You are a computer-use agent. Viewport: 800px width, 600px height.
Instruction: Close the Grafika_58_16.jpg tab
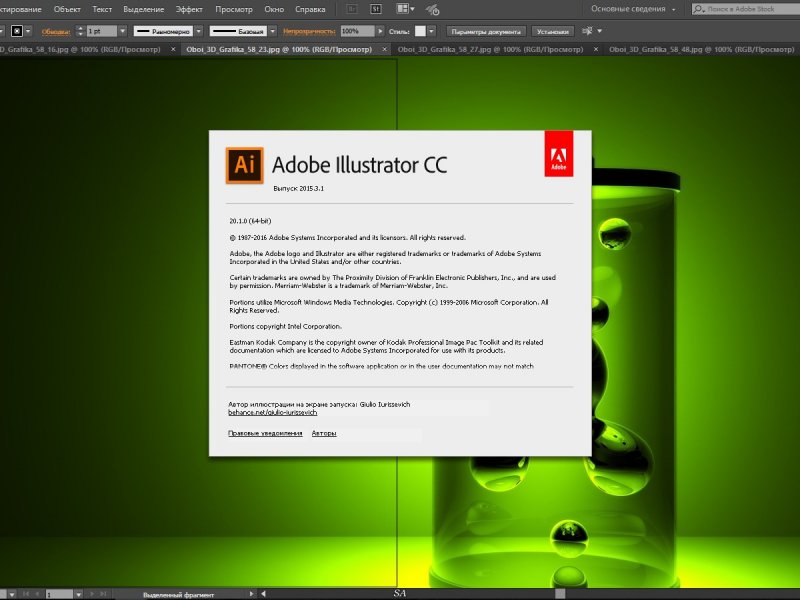(x=173, y=49)
